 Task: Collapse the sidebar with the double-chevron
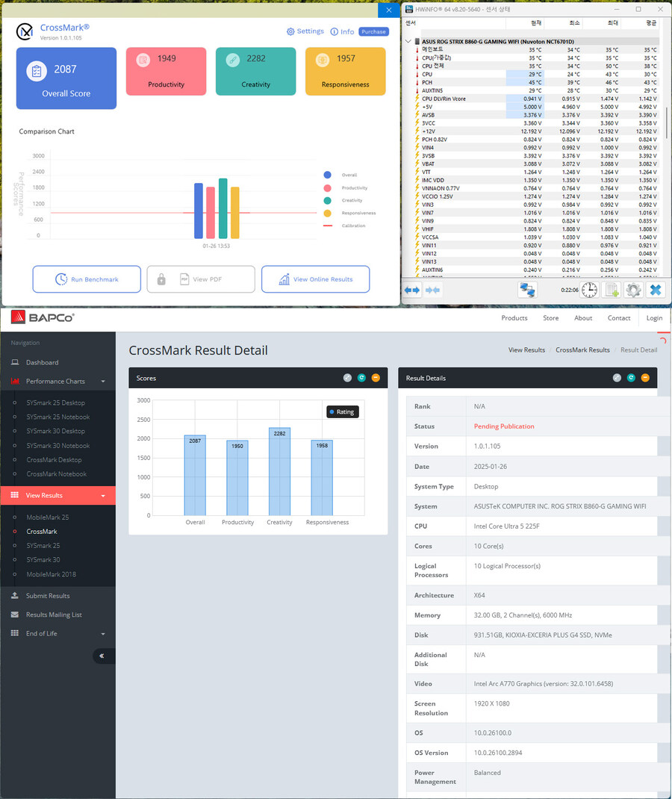point(102,656)
